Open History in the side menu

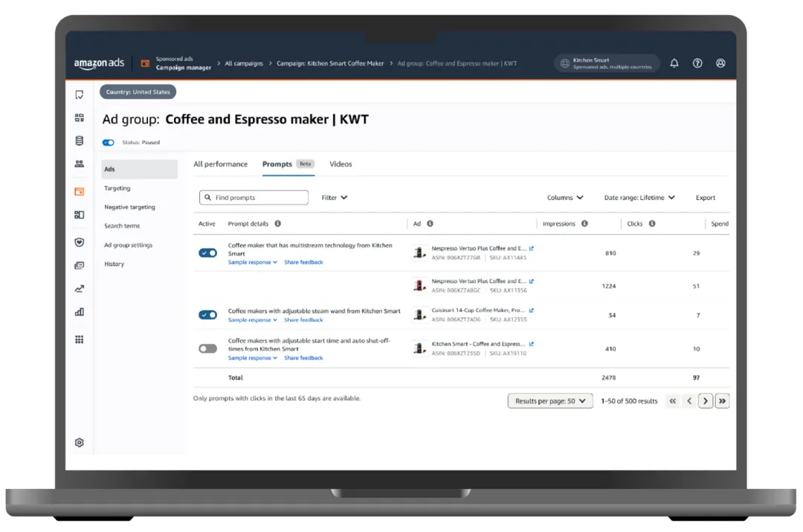(115, 264)
